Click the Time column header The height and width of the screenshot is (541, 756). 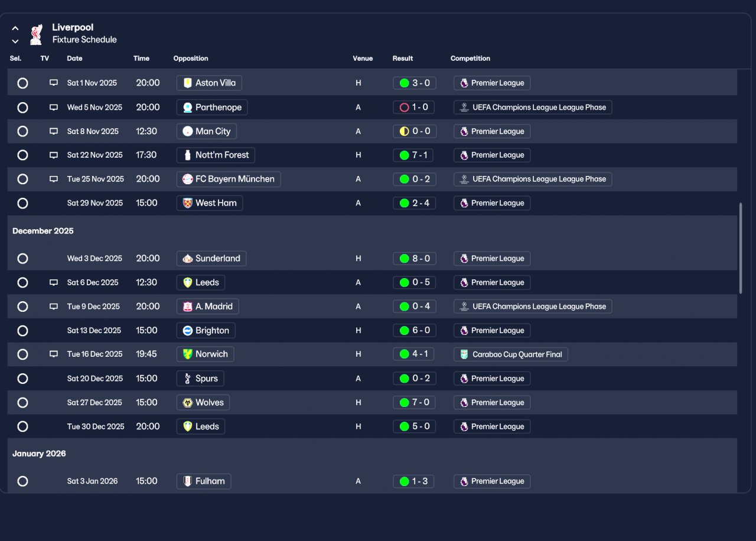(142, 58)
